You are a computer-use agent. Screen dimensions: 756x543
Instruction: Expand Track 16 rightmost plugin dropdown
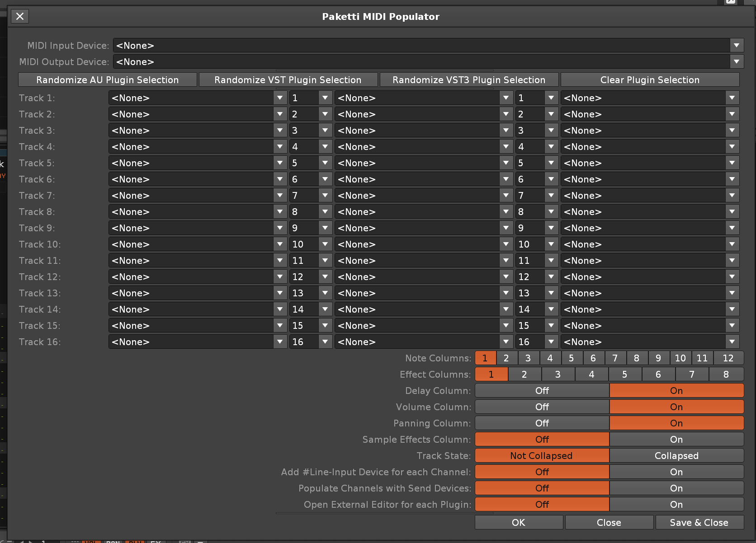point(732,342)
